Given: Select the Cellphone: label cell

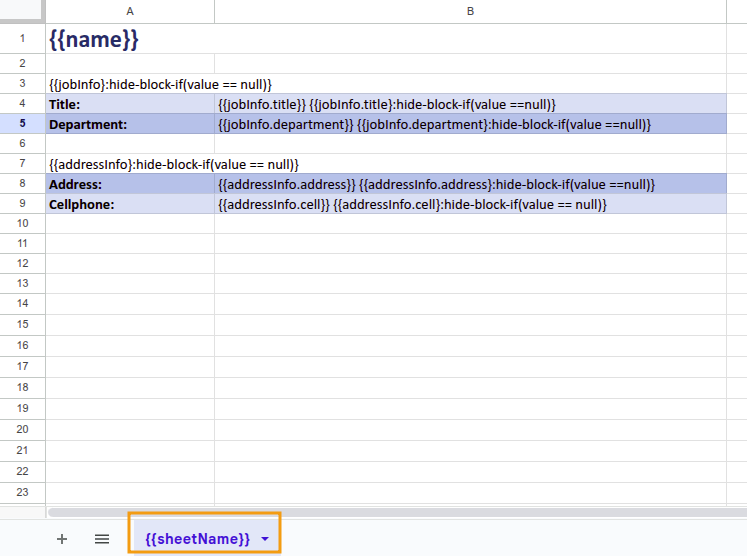Looking at the screenshot, I should pyautogui.click(x=129, y=204).
